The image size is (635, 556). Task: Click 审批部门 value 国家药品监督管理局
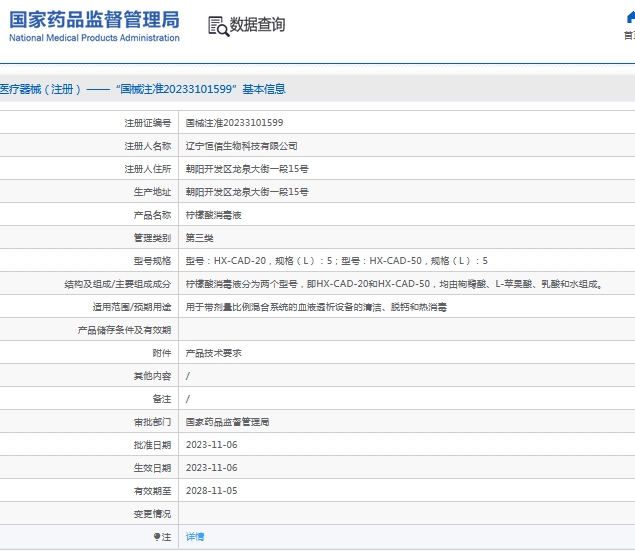pos(228,422)
